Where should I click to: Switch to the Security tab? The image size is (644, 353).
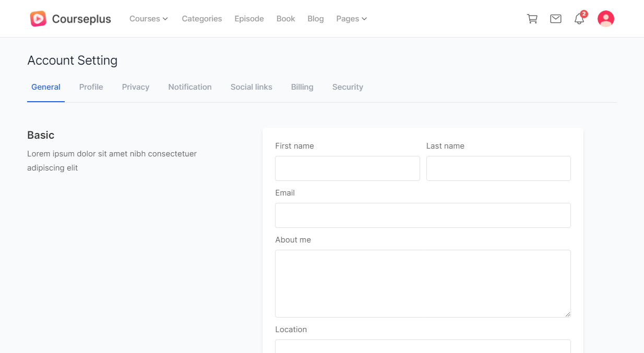pyautogui.click(x=348, y=87)
